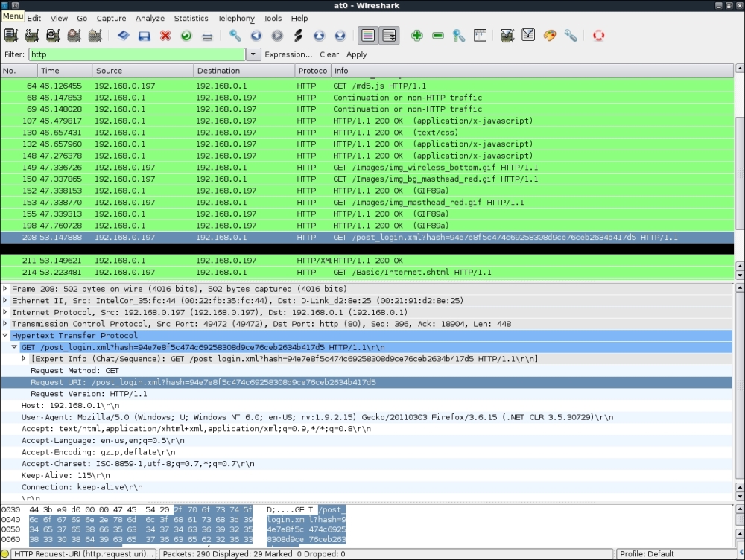Open the Tools menu

click(273, 18)
